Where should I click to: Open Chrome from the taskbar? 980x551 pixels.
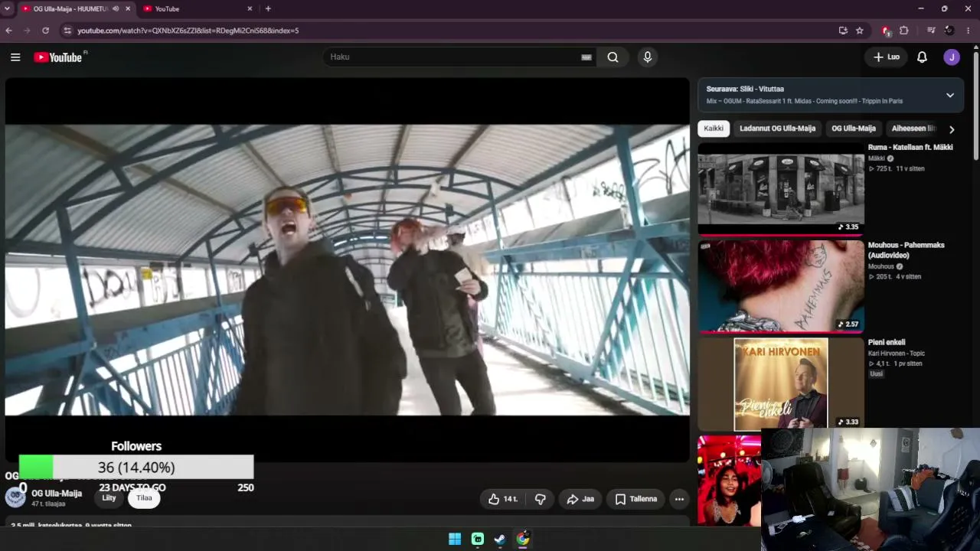pyautogui.click(x=522, y=539)
